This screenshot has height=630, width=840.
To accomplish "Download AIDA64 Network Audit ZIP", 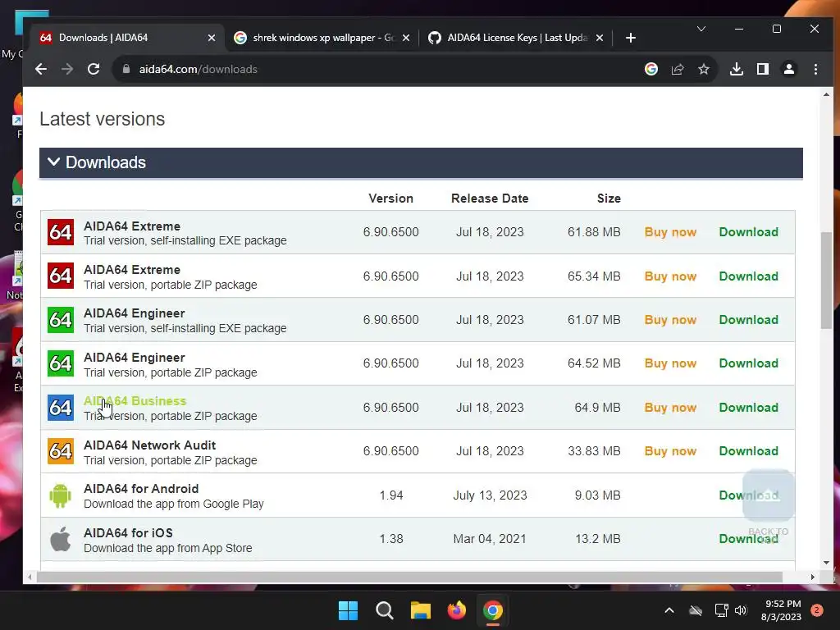I will coord(748,451).
